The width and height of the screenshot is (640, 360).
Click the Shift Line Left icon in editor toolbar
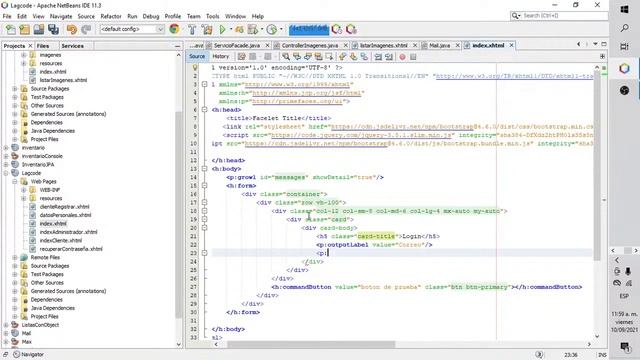tap(378, 57)
